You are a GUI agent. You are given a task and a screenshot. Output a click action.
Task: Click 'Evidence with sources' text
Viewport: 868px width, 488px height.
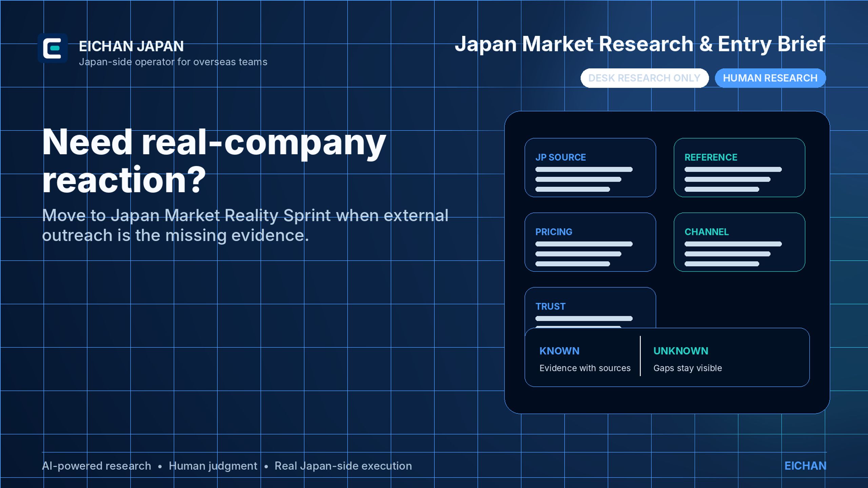point(585,368)
